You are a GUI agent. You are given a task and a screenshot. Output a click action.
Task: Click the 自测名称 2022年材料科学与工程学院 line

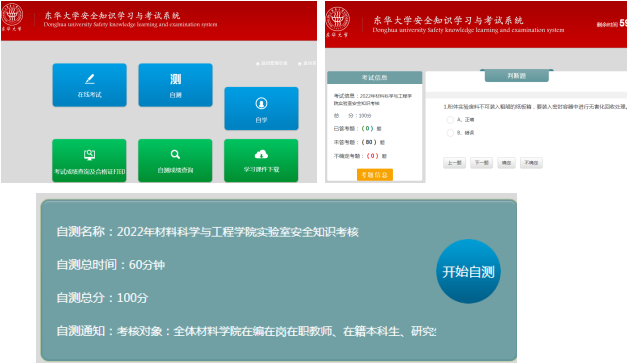208,232
